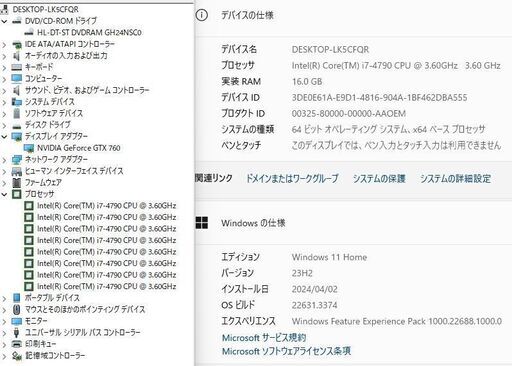Click the デバイスの仕様 section header

pos(247,15)
